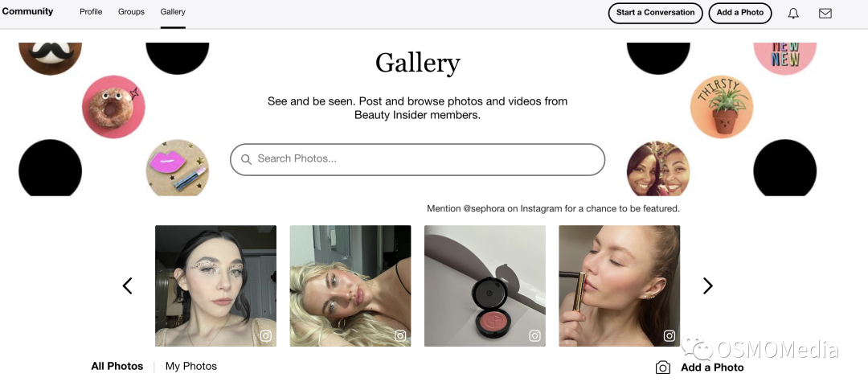The height and width of the screenshot is (386, 868).
Task: Open the Groups tab
Action: 131,11
